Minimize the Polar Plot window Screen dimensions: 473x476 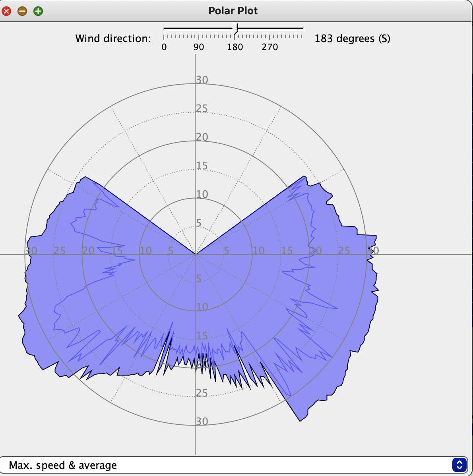click(22, 11)
